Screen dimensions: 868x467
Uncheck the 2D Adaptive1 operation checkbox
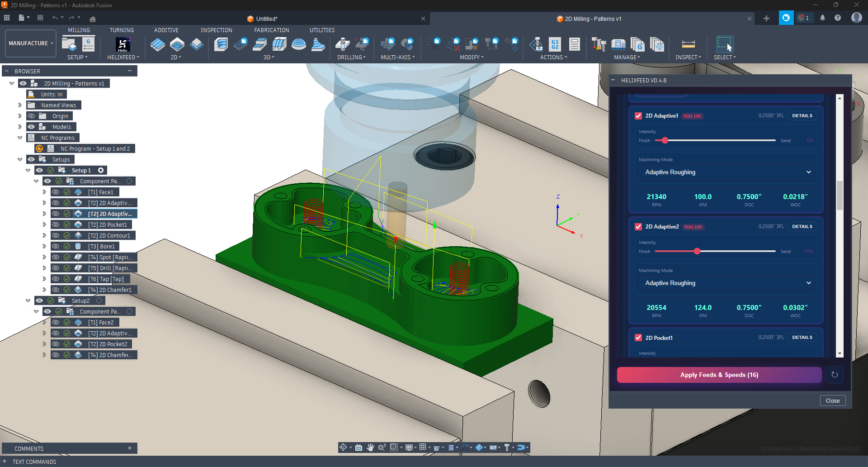tap(638, 115)
